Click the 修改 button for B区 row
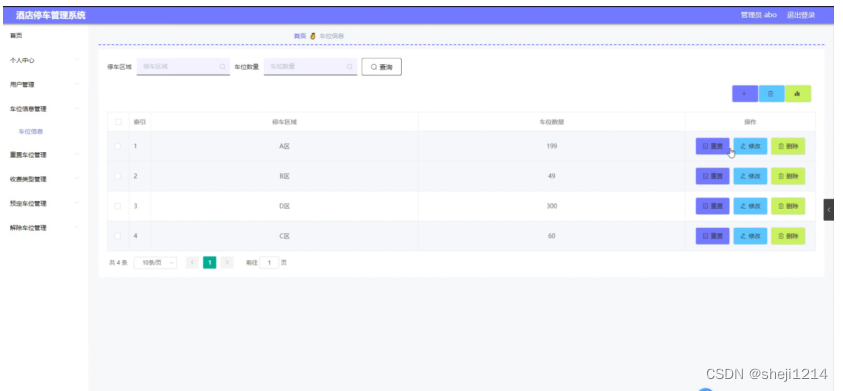 pos(751,176)
